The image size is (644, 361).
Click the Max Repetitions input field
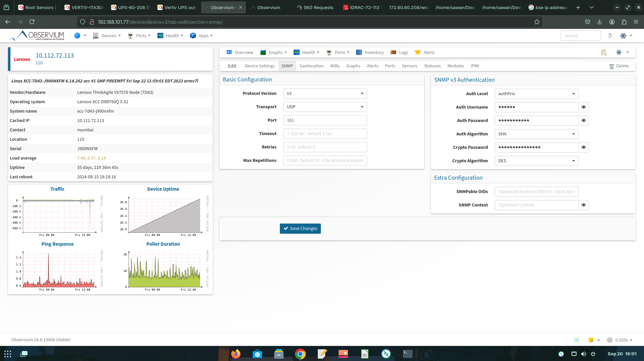(x=325, y=161)
